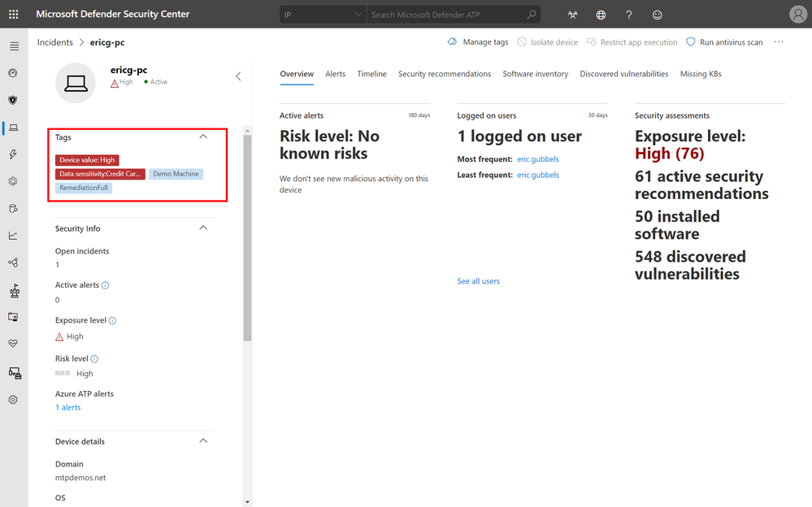Click Manage tags

[x=477, y=42]
